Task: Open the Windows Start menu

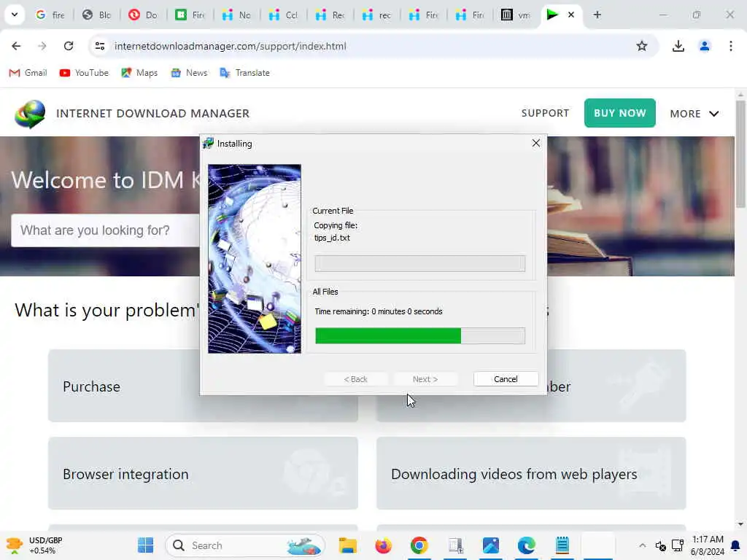Action: point(145,545)
